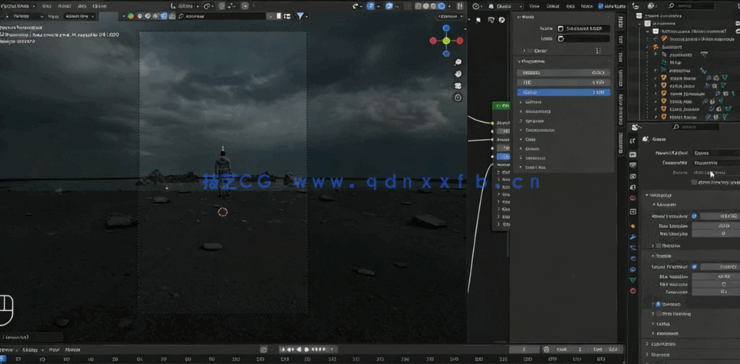Image resolution: width=740 pixels, height=364 pixels.
Task: Toggle the checked render Denoise checkbox
Action: click(x=658, y=305)
